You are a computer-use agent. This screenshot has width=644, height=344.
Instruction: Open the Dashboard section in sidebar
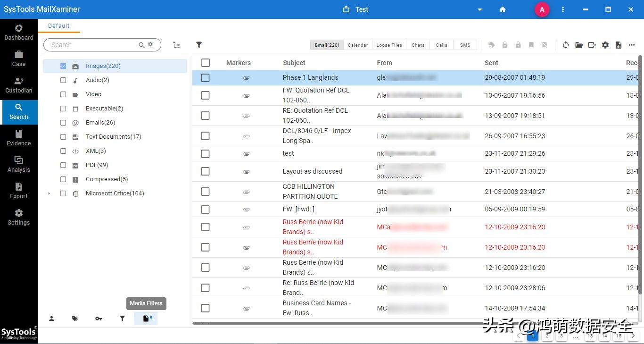coord(19,32)
